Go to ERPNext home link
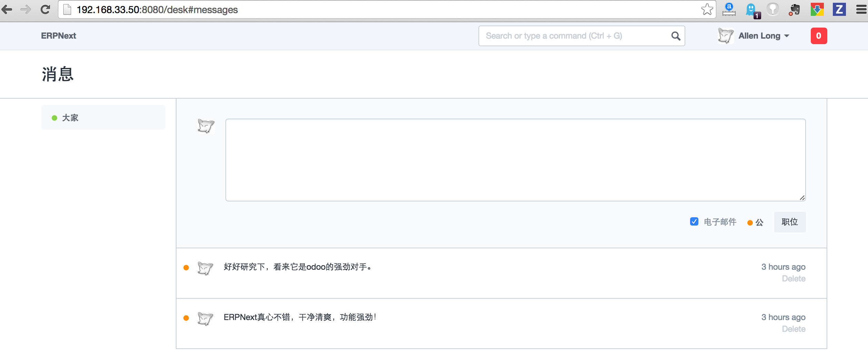This screenshot has height=358, width=868. click(58, 36)
